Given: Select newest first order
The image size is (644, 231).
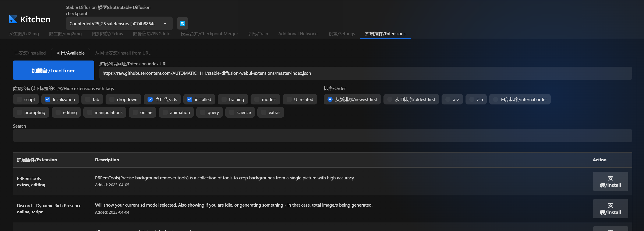Looking at the screenshot, I should click(330, 99).
